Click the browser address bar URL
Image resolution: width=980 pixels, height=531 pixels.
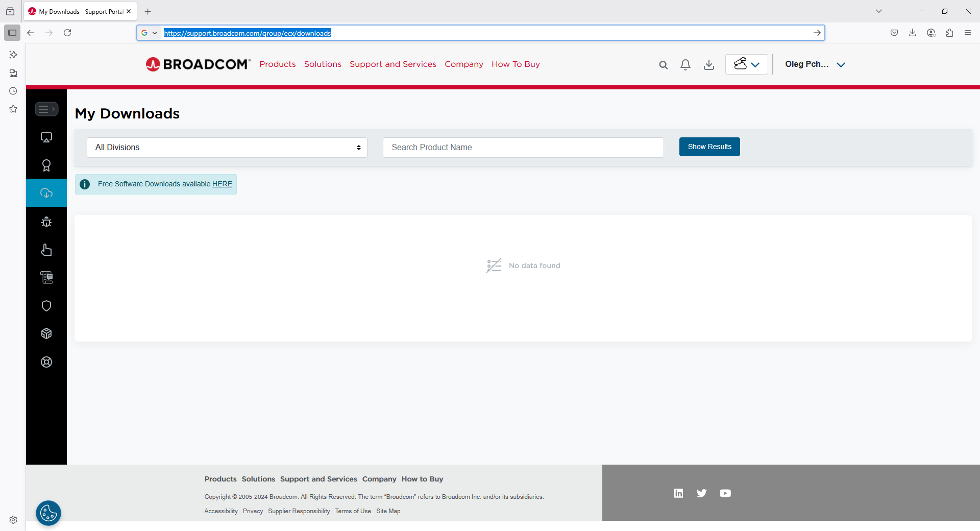(x=247, y=33)
